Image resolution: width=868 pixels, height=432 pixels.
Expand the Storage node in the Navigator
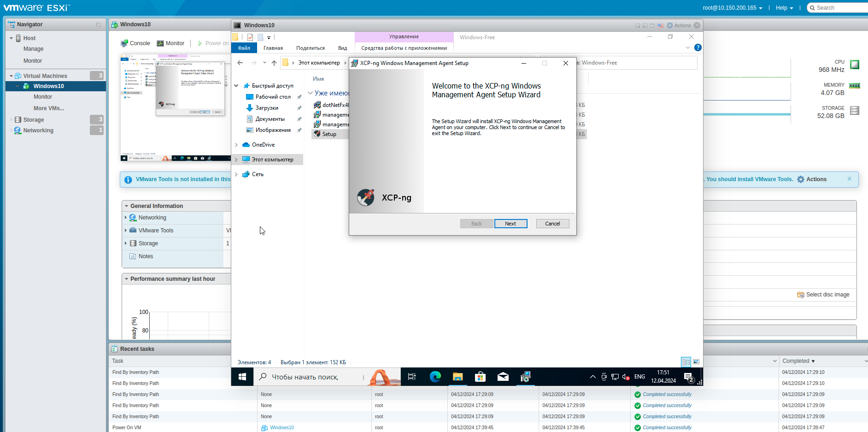pyautogui.click(x=11, y=120)
